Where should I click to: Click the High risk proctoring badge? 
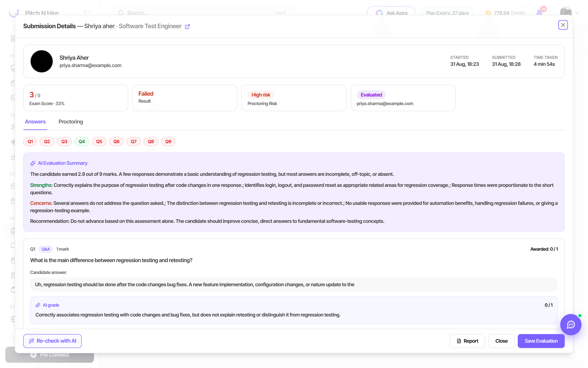tap(261, 95)
